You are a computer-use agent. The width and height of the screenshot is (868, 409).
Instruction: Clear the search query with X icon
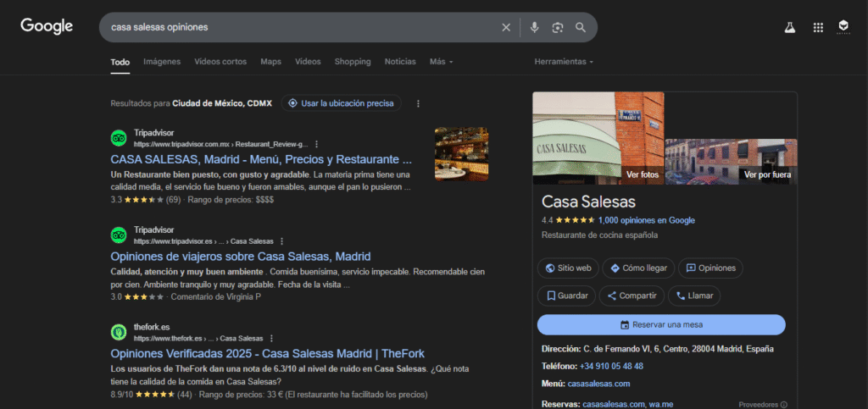(506, 28)
